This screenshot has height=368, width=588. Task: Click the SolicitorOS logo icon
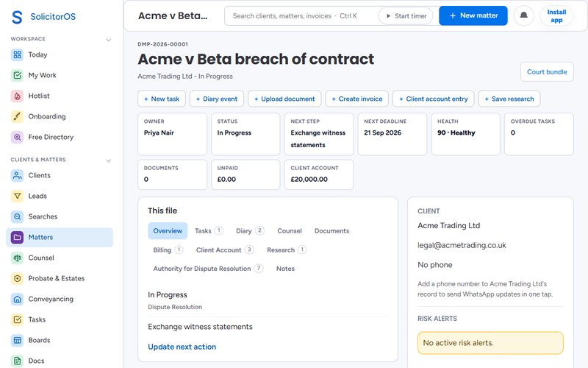coord(17,17)
